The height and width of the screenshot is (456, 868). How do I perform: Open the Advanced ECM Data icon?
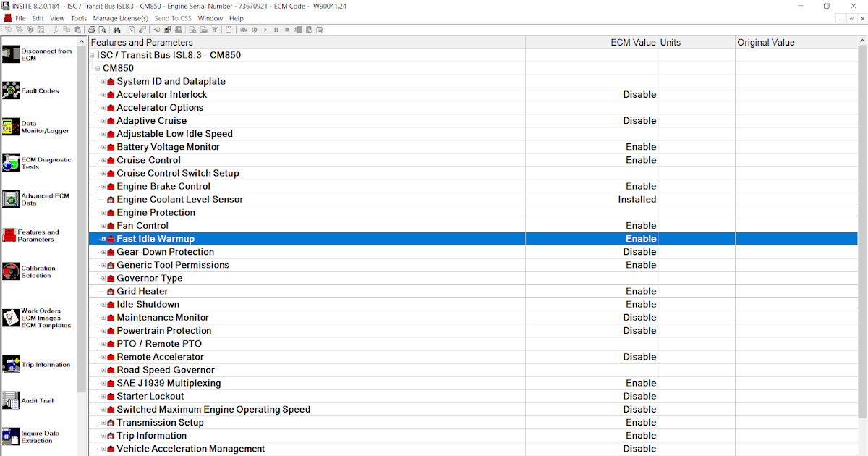click(11, 199)
